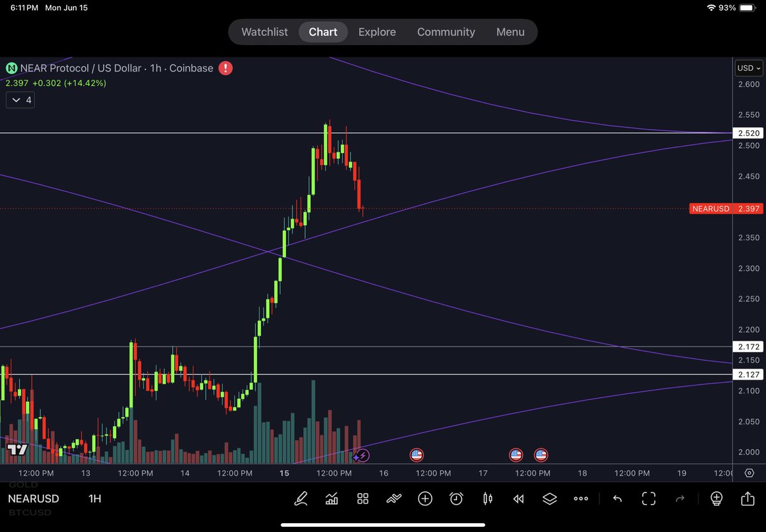
Task: Tap the purple lightning event marker
Action: [x=363, y=455]
